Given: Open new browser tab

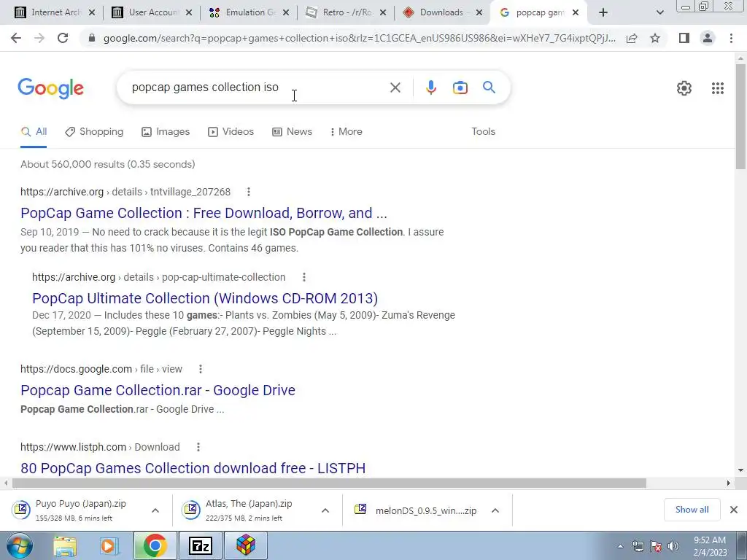Looking at the screenshot, I should (x=603, y=13).
